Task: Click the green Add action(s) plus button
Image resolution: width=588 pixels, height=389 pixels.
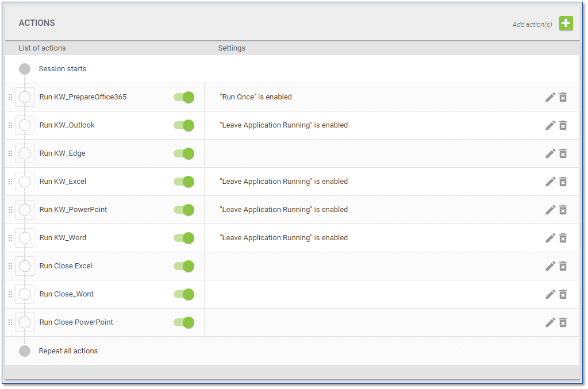Action: [x=566, y=23]
